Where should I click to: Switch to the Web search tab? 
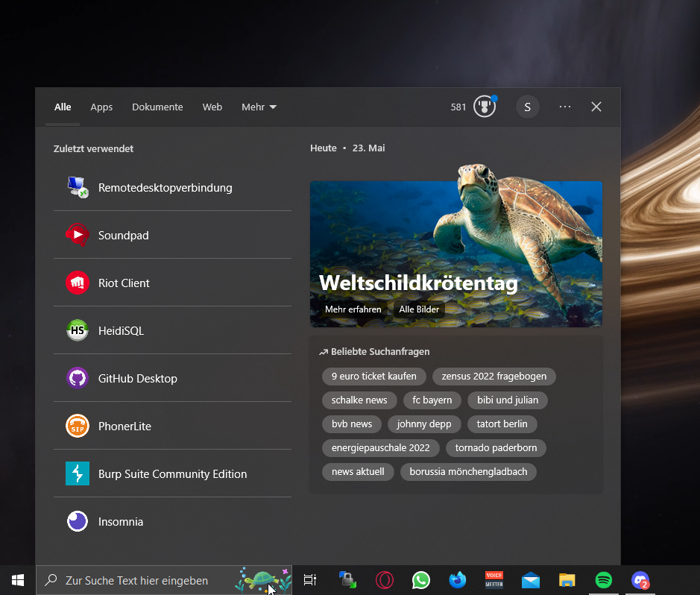tap(212, 107)
